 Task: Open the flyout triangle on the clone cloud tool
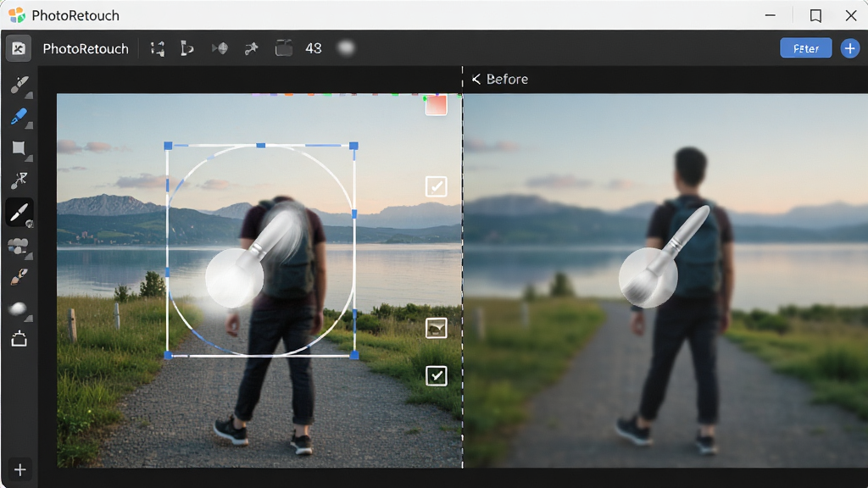coord(29,256)
